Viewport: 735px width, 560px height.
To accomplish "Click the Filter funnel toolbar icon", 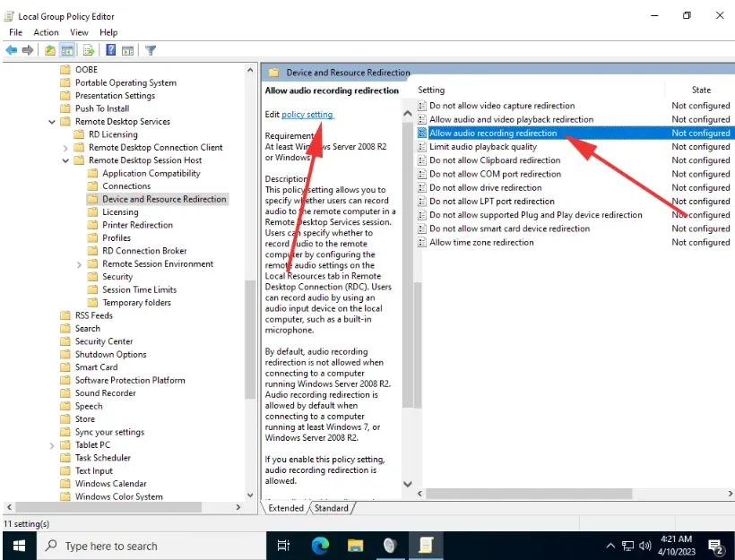I will [x=151, y=49].
